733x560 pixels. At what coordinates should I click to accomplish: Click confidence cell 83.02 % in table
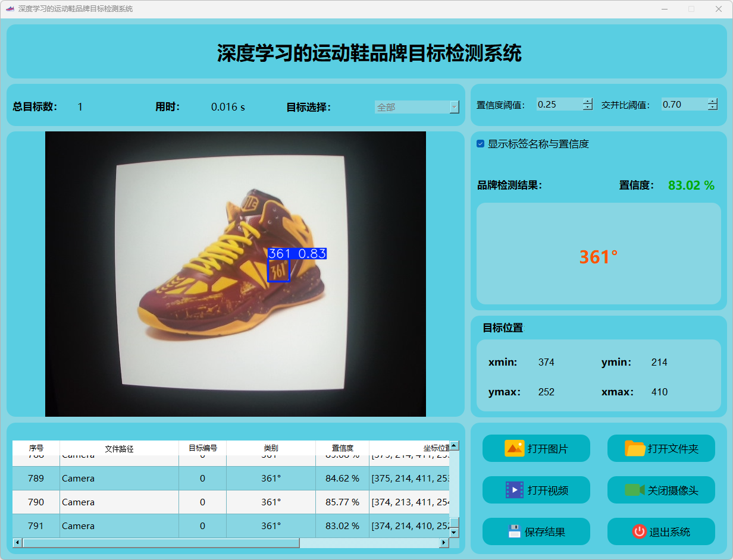pos(342,526)
